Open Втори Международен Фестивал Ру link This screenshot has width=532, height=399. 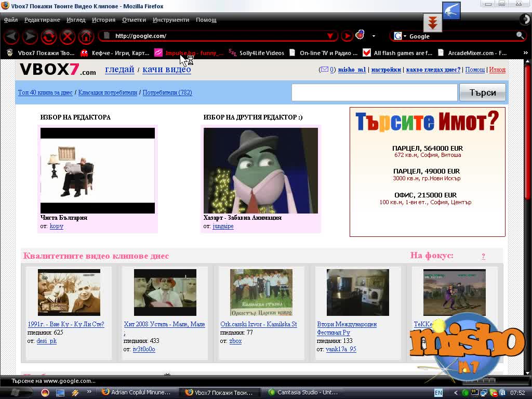[x=347, y=328]
